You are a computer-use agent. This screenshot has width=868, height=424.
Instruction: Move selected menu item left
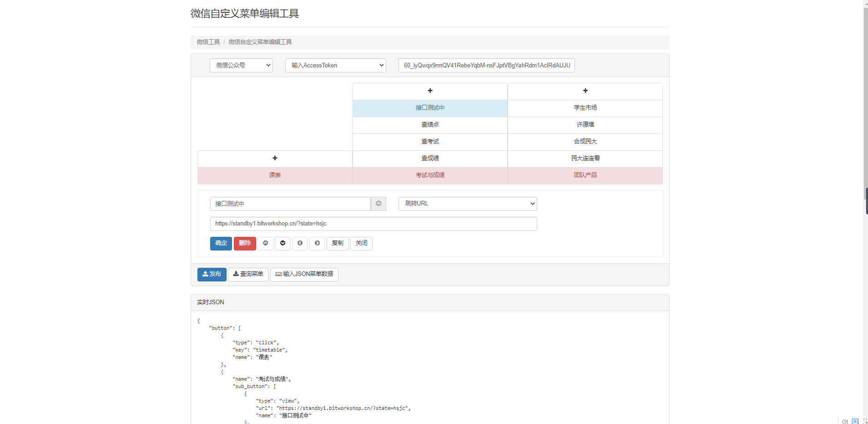point(300,243)
